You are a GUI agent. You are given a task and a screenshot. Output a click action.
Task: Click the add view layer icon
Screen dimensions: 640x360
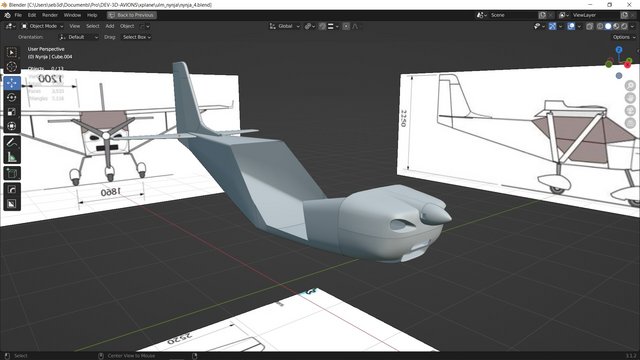tap(624, 15)
